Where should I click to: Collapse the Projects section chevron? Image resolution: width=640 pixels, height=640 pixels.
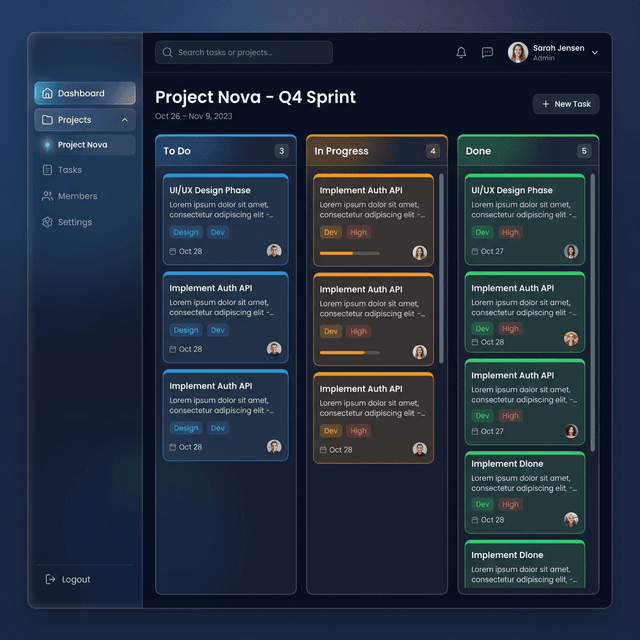click(125, 120)
